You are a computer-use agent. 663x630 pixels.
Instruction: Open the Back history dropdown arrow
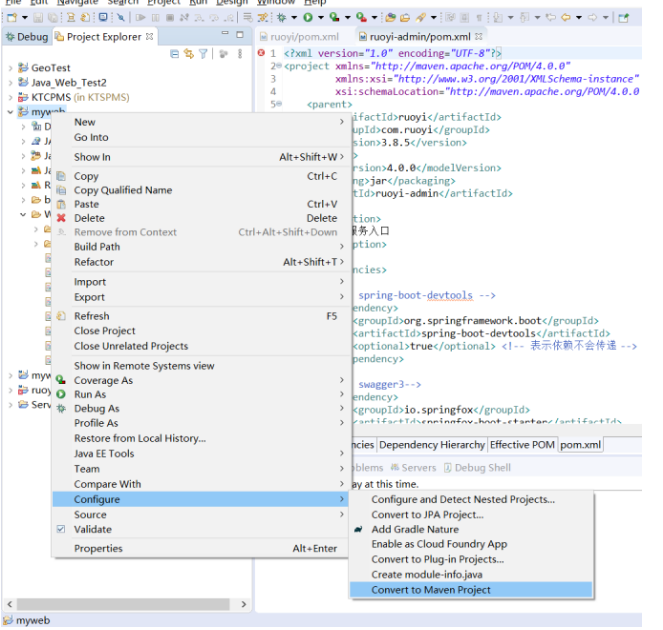tap(578, 18)
